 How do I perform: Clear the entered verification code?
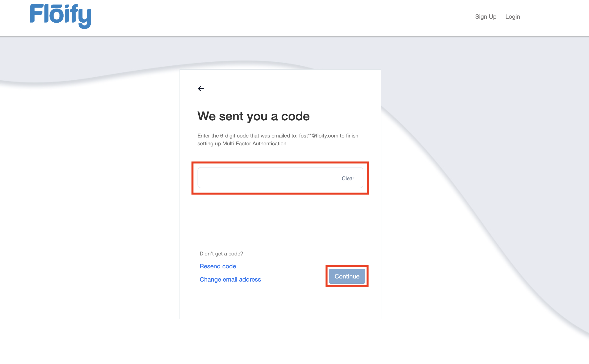pyautogui.click(x=348, y=178)
